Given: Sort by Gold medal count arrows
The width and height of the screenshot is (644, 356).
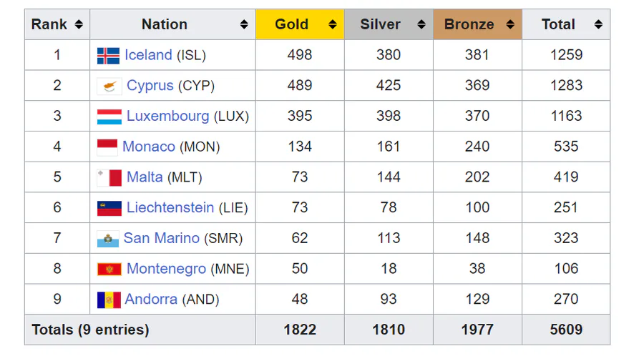Looking at the screenshot, I should point(333,24).
